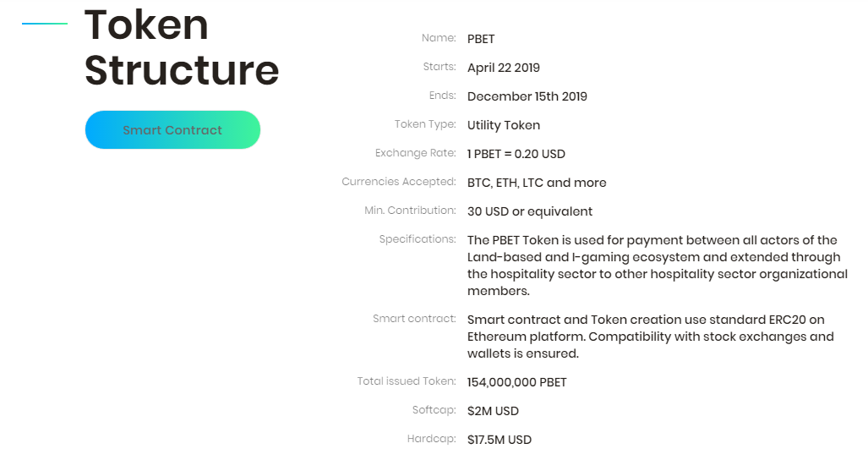Click the Currencies Accepted label
Screen dimensions: 868x449
[399, 182]
